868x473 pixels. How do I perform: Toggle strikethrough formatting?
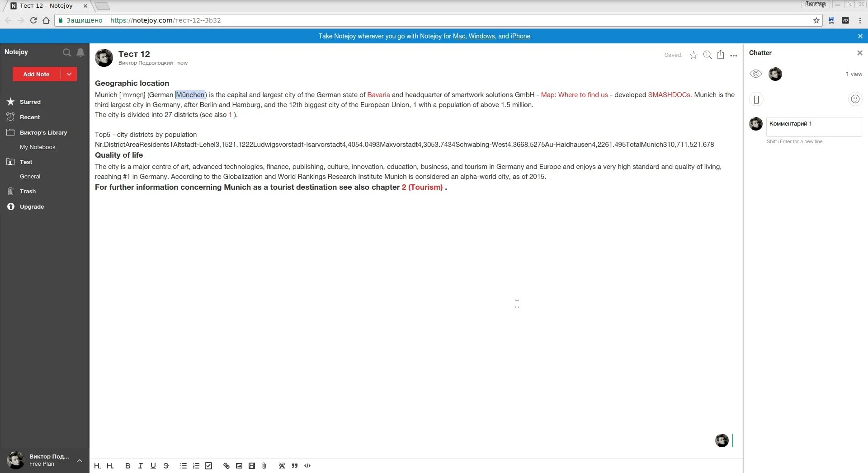tap(166, 466)
